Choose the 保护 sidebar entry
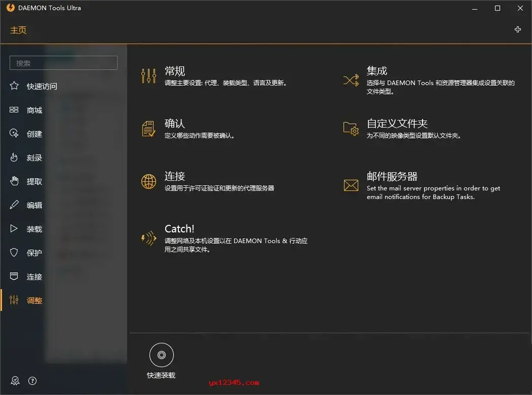532x395 pixels. pyautogui.click(x=34, y=253)
